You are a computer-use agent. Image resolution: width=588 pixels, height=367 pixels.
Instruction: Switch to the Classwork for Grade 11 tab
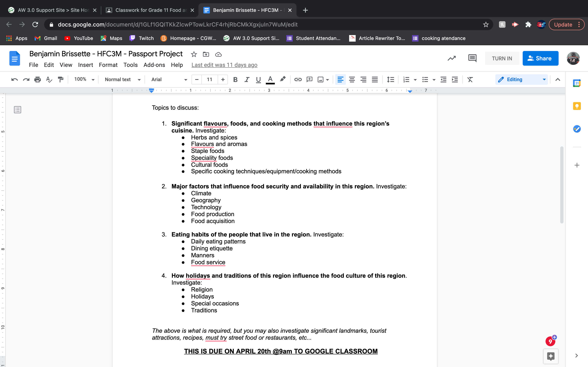tap(148, 10)
